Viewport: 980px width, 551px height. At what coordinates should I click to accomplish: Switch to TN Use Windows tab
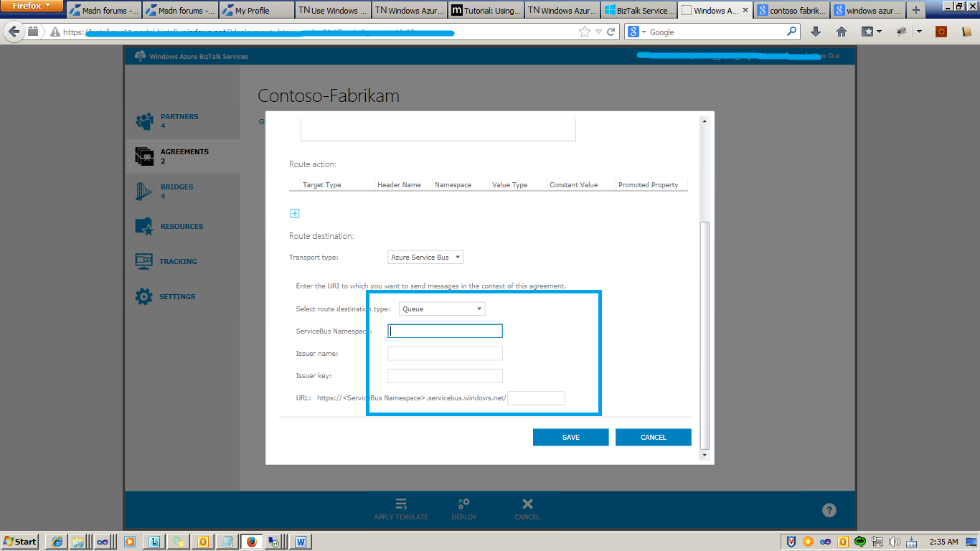[332, 10]
